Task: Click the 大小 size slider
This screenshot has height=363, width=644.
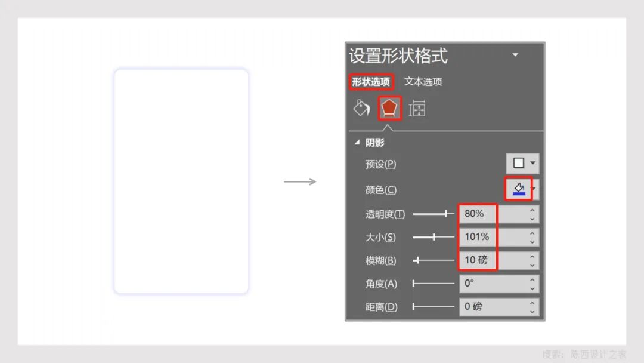Action: [x=434, y=237]
